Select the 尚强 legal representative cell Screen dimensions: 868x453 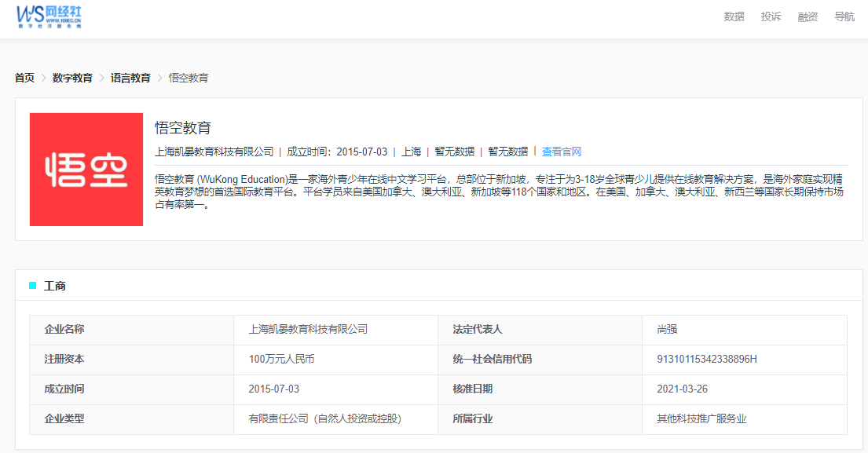click(745, 330)
